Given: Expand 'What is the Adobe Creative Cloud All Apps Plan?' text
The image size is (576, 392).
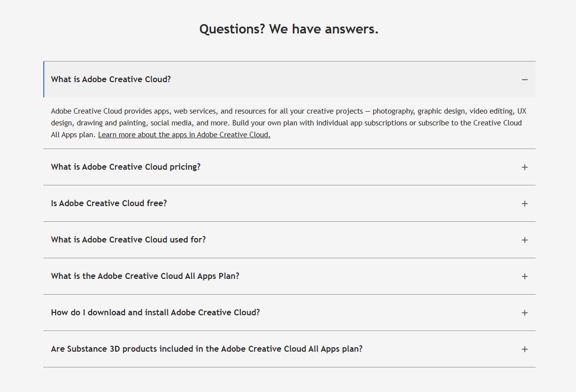Looking at the screenshot, I should [x=145, y=276].
